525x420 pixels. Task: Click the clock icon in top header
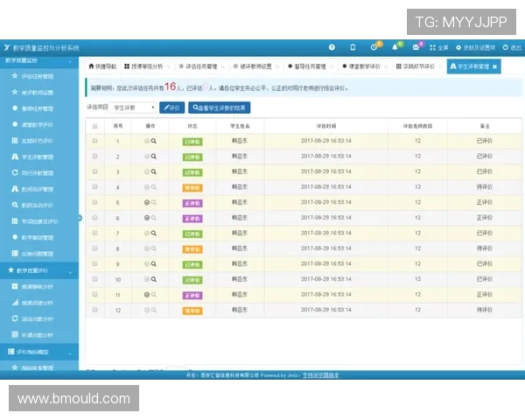click(x=374, y=47)
